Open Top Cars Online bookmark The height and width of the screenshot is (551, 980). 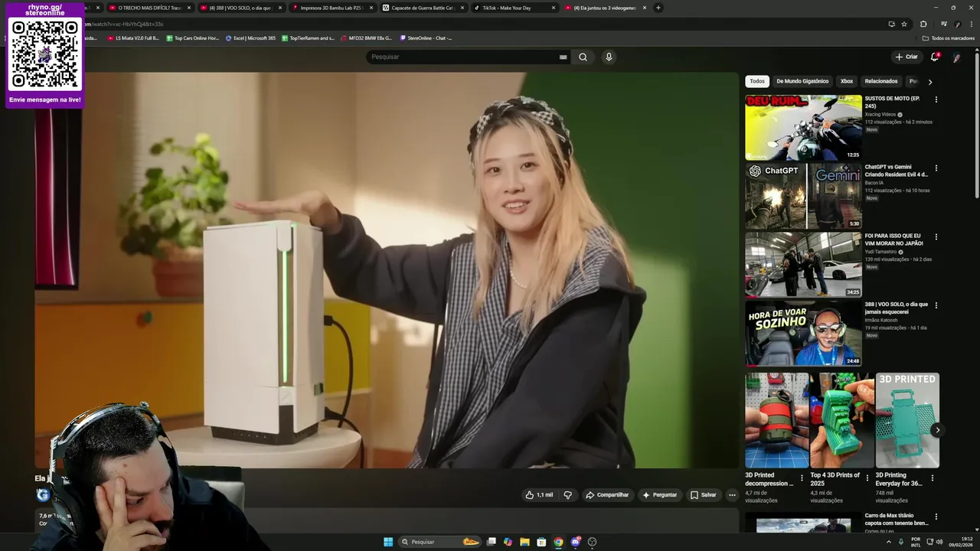pyautogui.click(x=193, y=37)
